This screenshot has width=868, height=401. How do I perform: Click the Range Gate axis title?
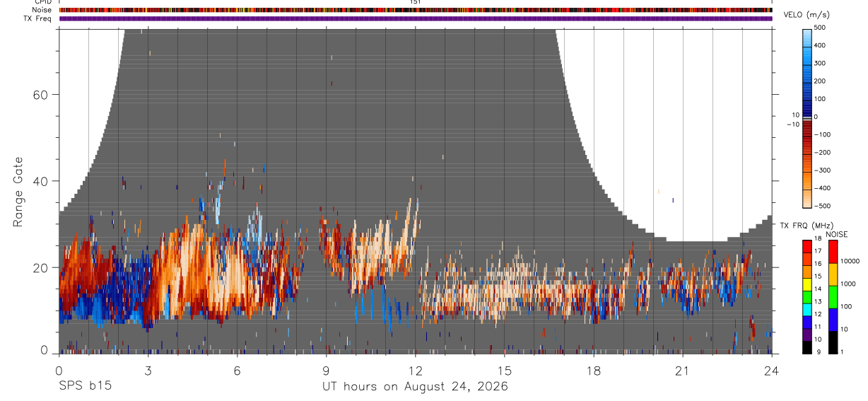(18, 192)
